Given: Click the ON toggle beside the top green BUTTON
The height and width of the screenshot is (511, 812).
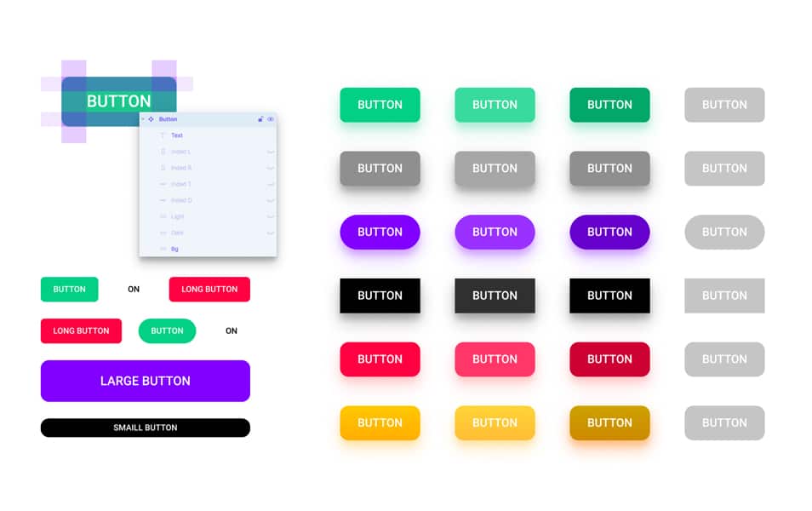Looking at the screenshot, I should [133, 290].
